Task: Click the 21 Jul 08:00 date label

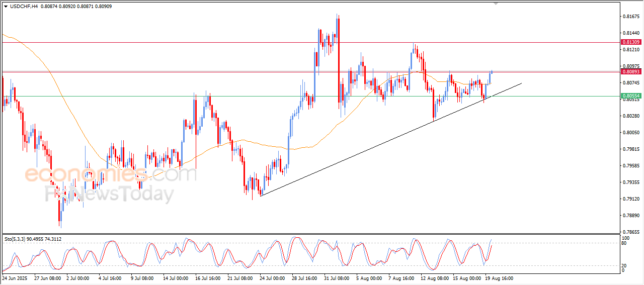Action: (240, 277)
